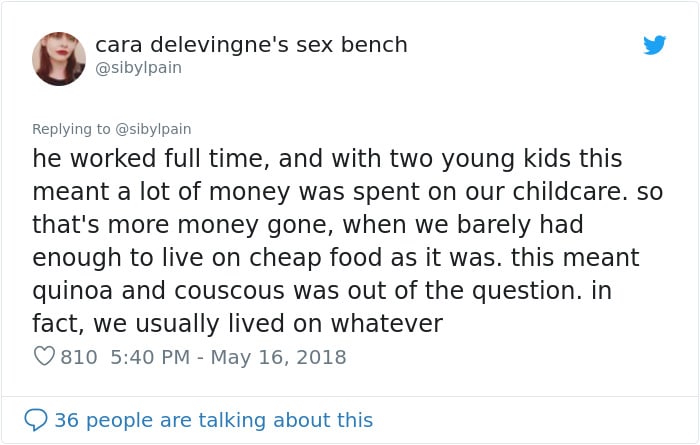The image size is (700, 445).
Task: Follow the @sibylpain mention in 'Replying to'
Action: tap(153, 129)
